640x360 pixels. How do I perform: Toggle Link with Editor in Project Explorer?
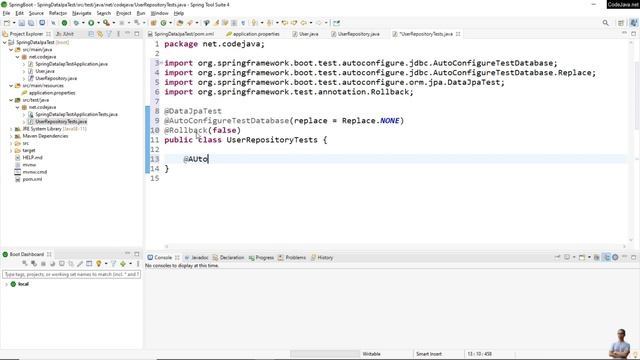click(x=100, y=34)
